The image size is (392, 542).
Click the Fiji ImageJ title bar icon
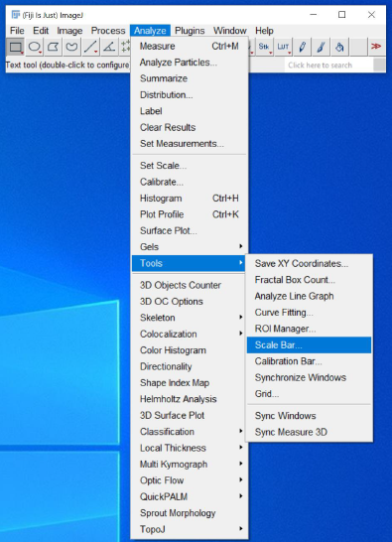16,15
